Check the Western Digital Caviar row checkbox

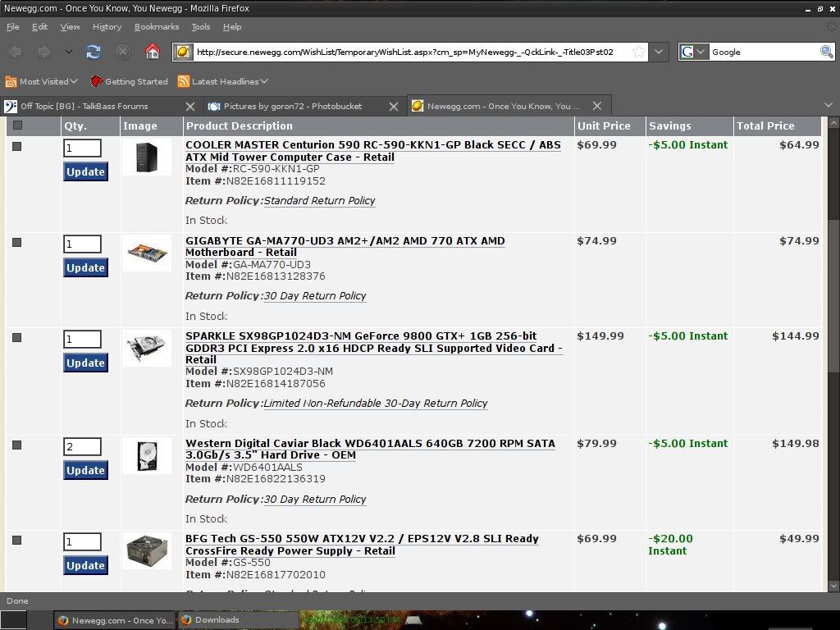click(17, 445)
